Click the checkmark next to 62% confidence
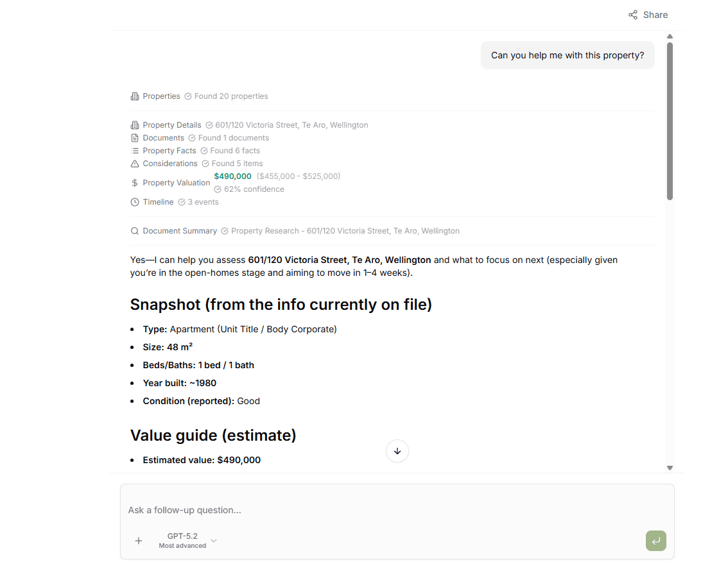728x569 pixels. (x=218, y=189)
